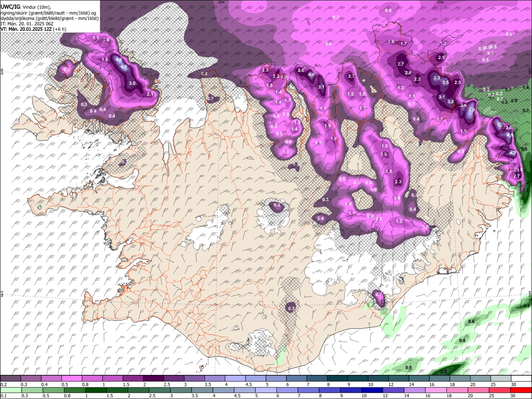This screenshot has width=532, height=399.
Task: Click the '2.6' precipitation value on north coast
Action: (301, 71)
